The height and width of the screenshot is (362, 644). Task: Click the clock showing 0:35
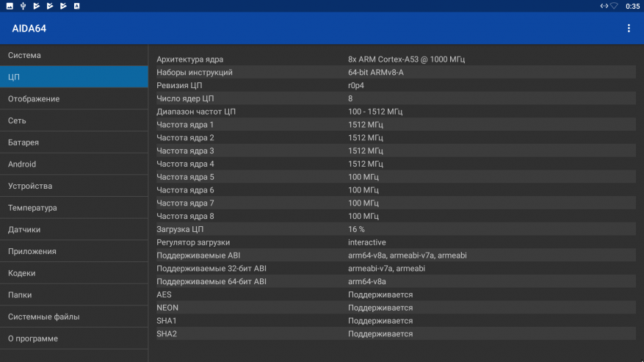(632, 6)
